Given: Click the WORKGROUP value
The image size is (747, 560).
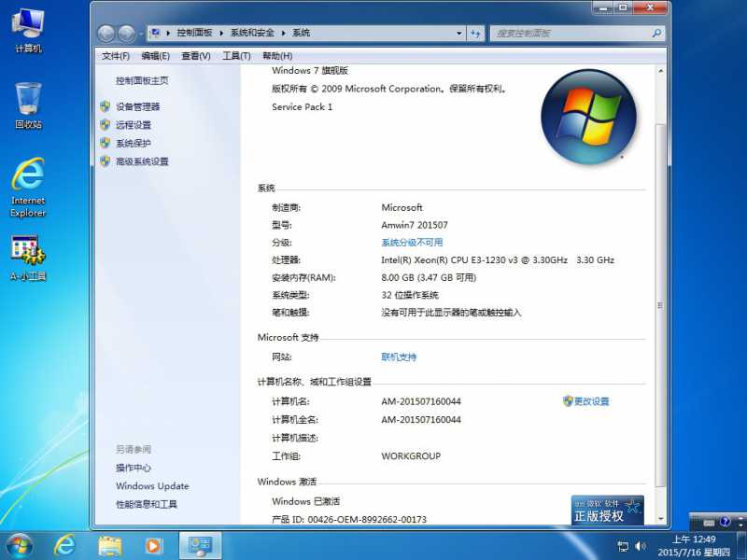Looking at the screenshot, I should point(411,455).
